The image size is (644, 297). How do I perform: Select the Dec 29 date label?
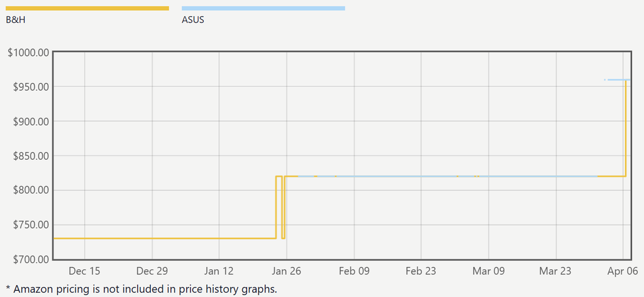coord(152,271)
